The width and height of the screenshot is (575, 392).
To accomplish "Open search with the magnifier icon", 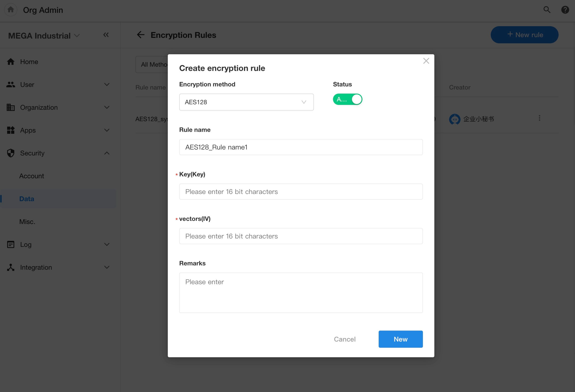I will (x=547, y=10).
